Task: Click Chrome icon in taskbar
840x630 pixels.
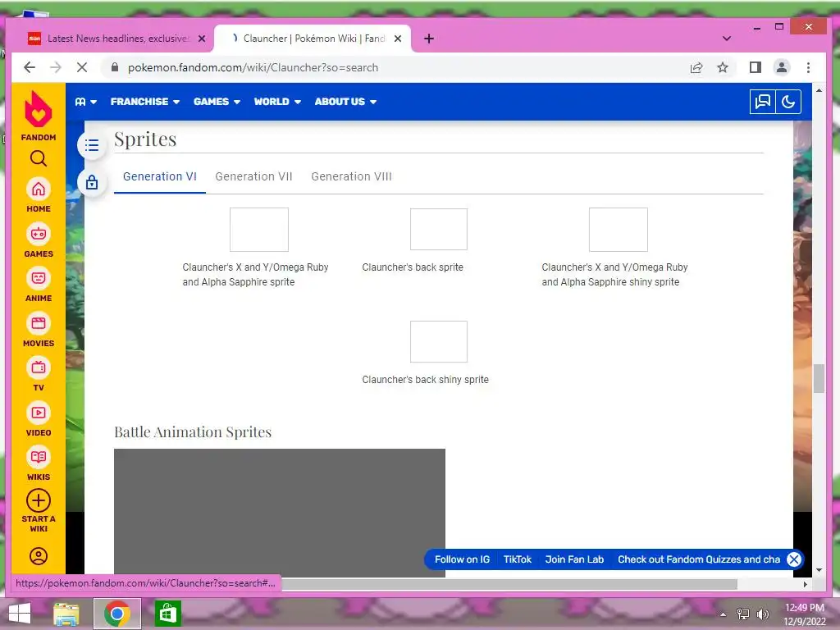Action: [117, 614]
